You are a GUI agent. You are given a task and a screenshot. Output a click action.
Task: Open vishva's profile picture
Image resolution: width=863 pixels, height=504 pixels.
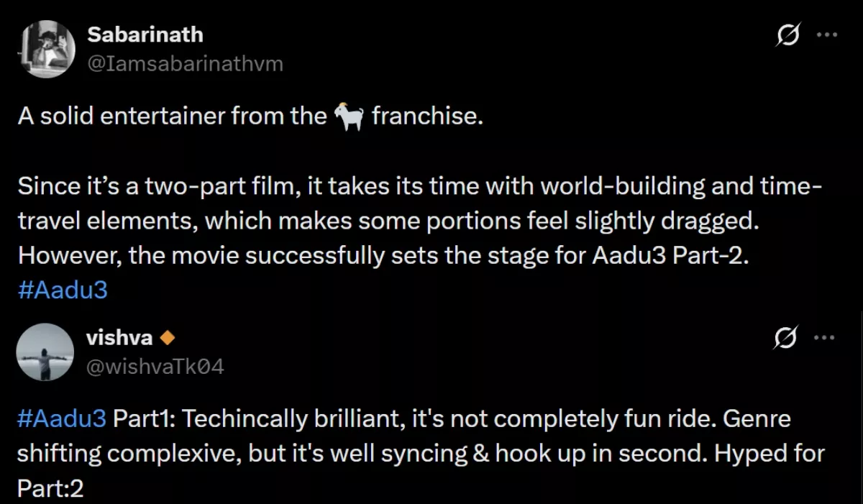coord(44,352)
